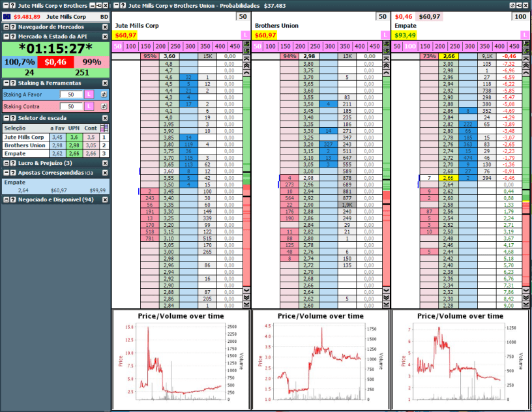532x412 pixels.
Task: Click the Empate Price/Volume over time chart
Action: click(460, 360)
